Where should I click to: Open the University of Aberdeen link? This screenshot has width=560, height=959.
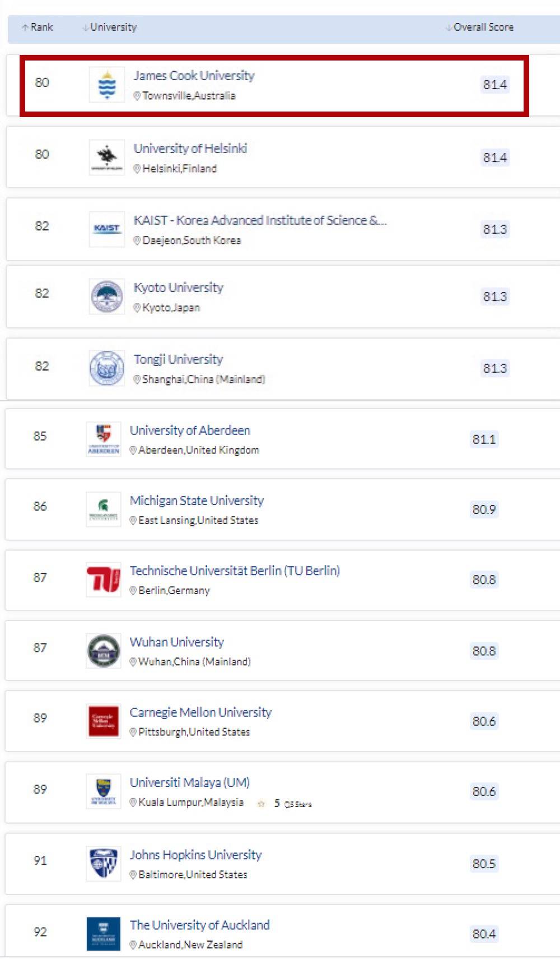pos(190,430)
